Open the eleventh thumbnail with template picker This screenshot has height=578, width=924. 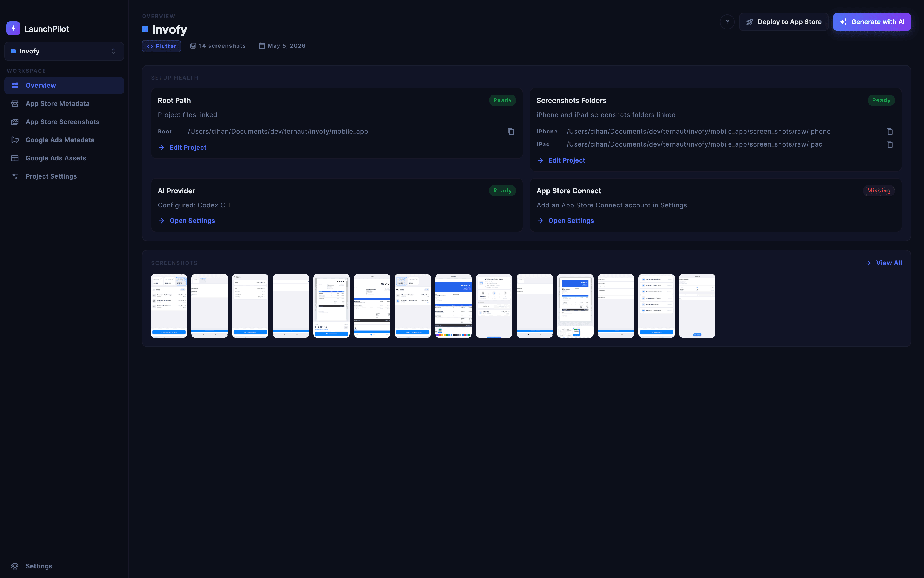point(575,306)
